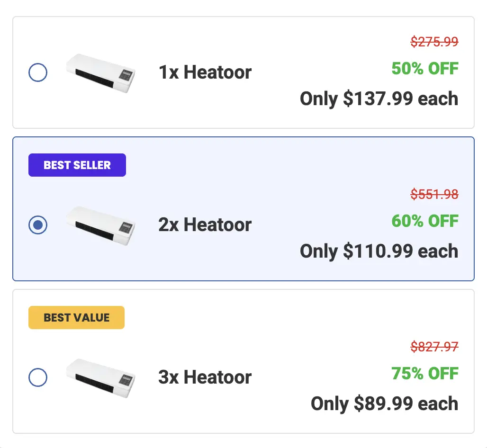Click the 60% OFF label

click(x=424, y=221)
